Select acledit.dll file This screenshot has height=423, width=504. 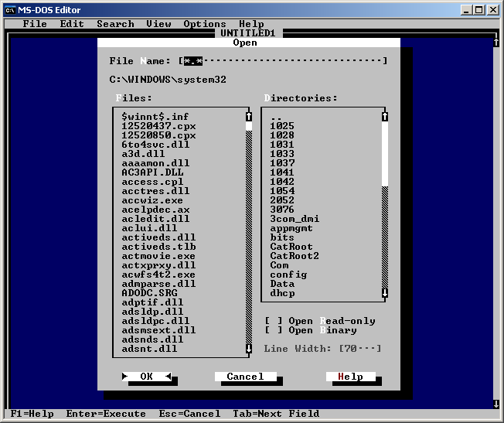tap(155, 219)
